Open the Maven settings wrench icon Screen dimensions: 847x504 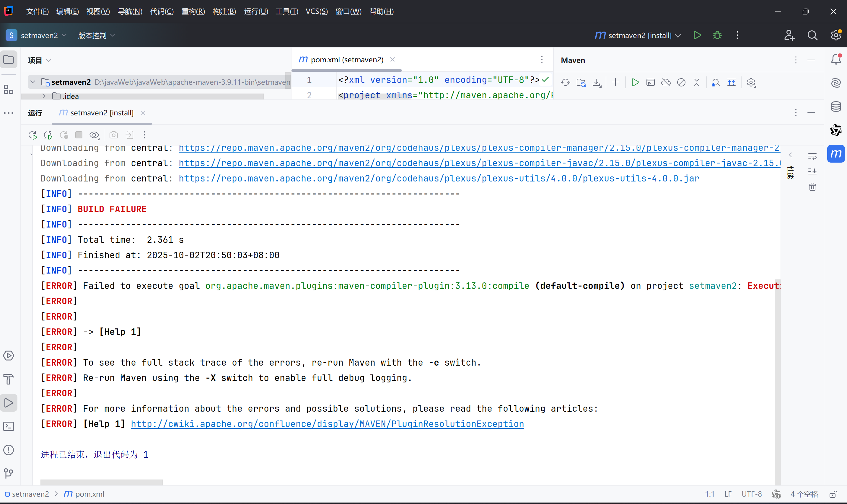click(x=751, y=83)
